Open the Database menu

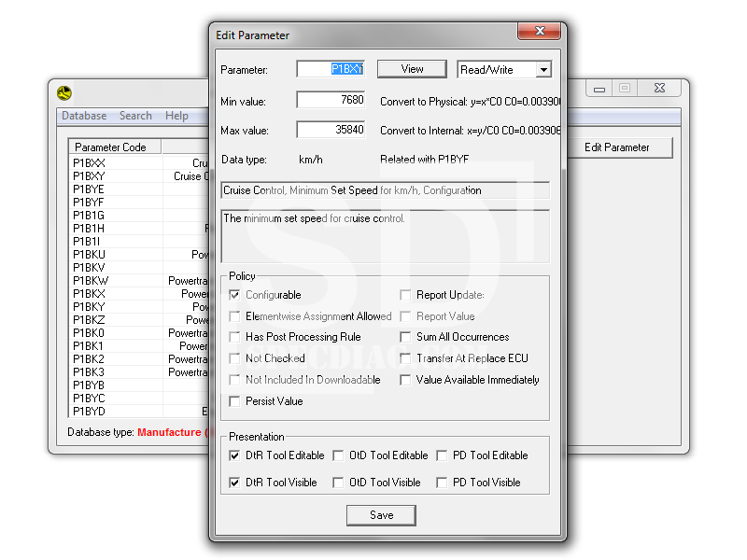click(x=84, y=116)
